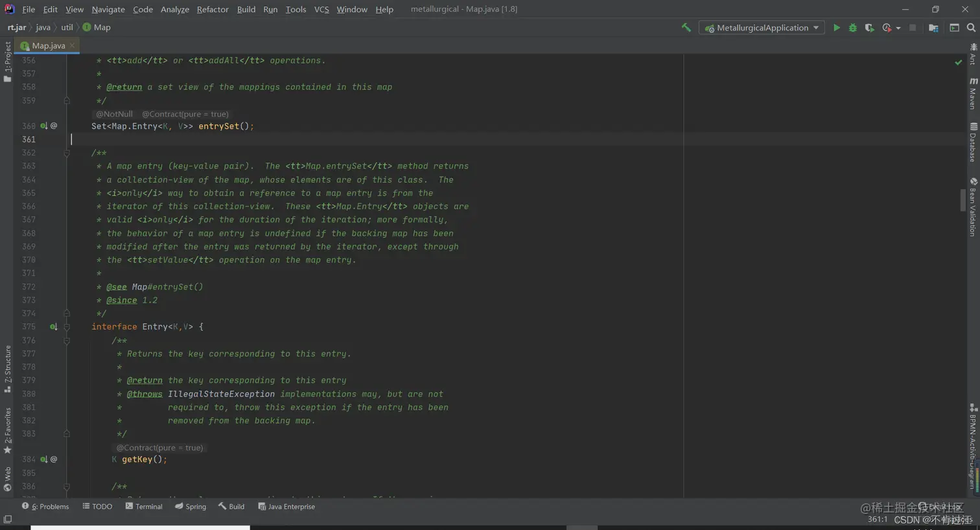Open the Spring tool window

190,507
